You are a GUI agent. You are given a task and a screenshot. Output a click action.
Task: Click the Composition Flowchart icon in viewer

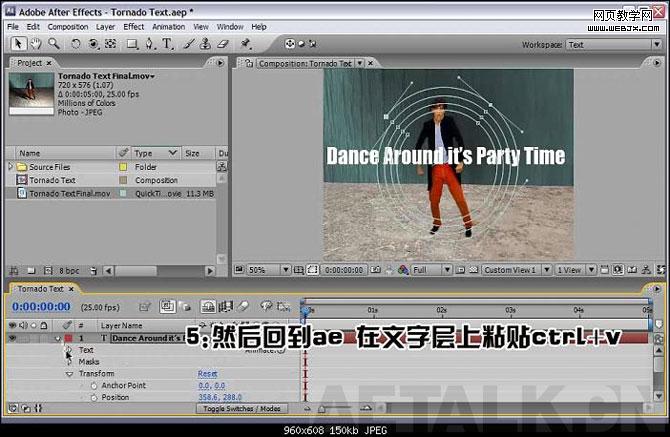click(646, 270)
